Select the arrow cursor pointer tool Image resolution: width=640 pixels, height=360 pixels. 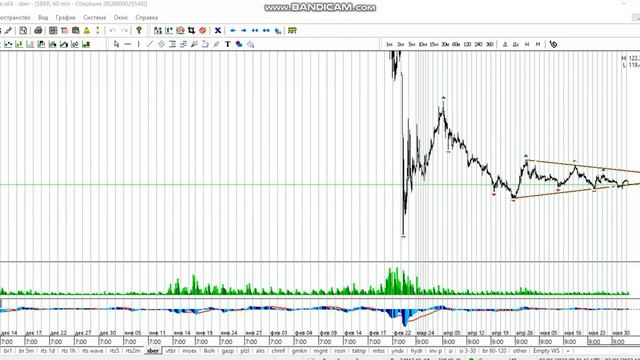point(116,44)
